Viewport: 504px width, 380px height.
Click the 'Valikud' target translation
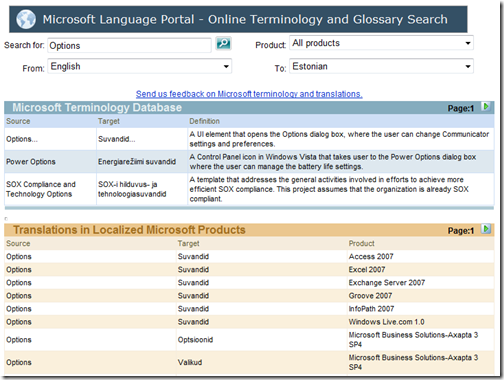[x=190, y=362]
